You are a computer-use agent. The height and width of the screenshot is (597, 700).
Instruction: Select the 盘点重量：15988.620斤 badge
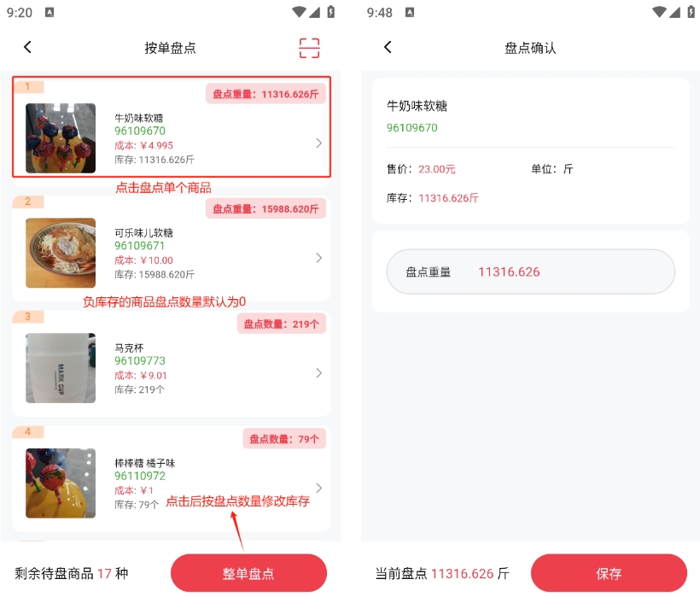tap(265, 208)
